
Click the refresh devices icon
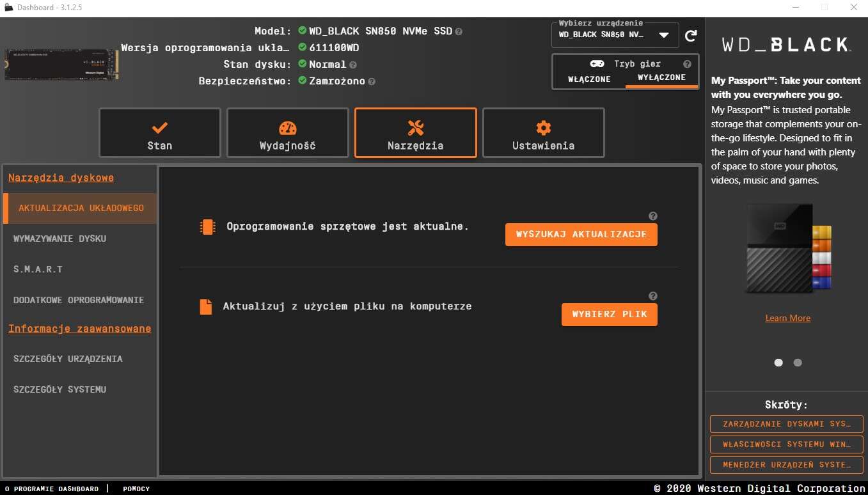tap(691, 36)
